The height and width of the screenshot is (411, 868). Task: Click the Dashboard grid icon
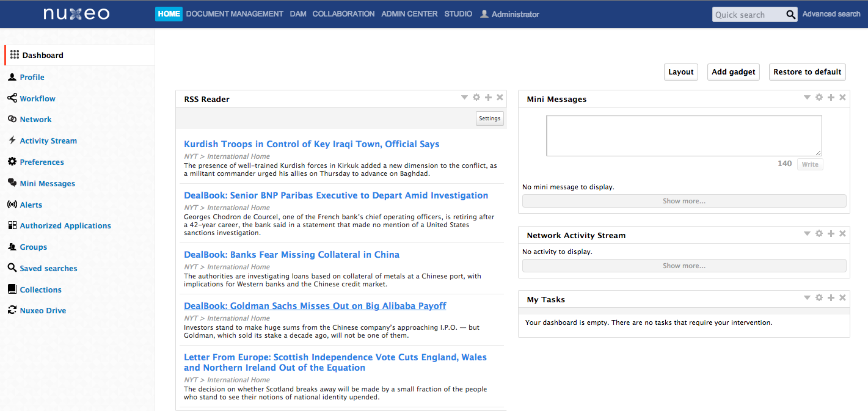[x=15, y=55]
